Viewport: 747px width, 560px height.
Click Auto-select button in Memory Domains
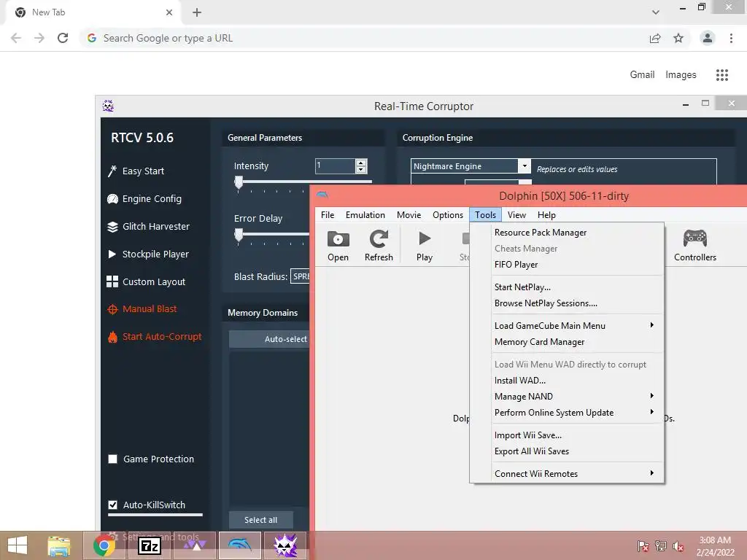[x=270, y=339]
